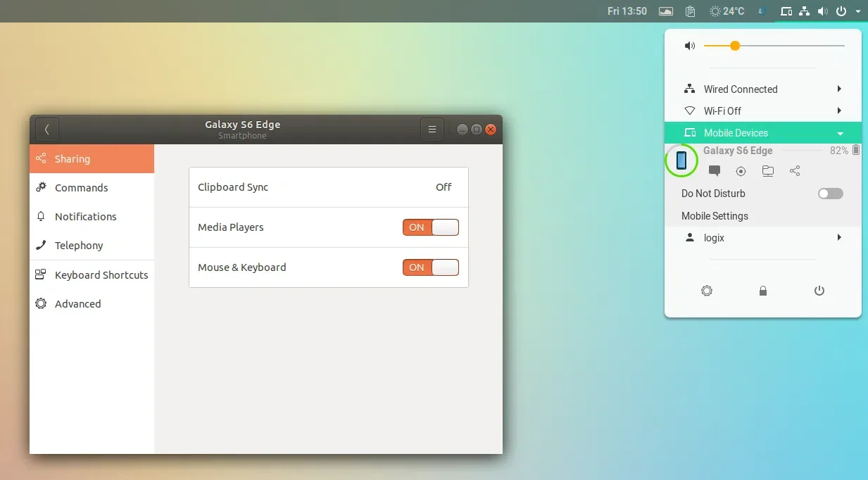Open system settings gear icon in menu
Viewport: 868px width, 480px height.
tap(707, 291)
